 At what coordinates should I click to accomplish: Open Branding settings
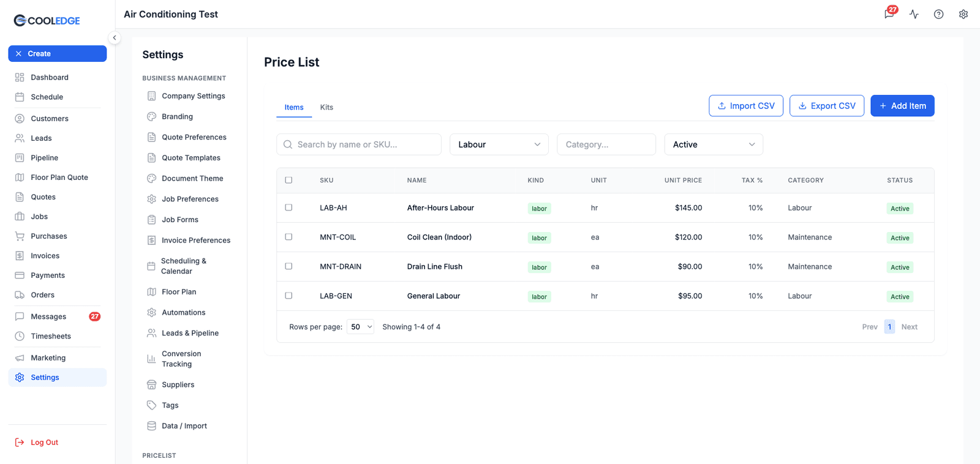coord(189,116)
